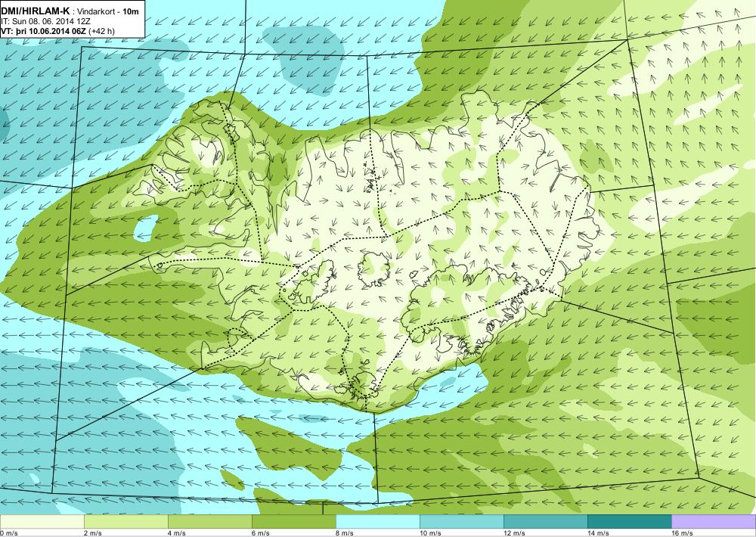Click the 'VT: þri 10.06.2014 06Z' line

click(43, 31)
